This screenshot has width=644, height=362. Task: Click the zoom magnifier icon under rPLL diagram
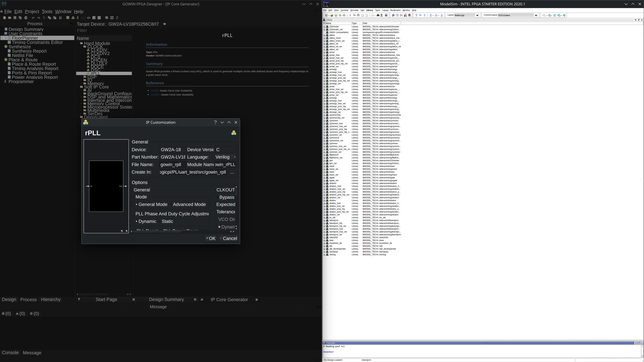(x=122, y=231)
